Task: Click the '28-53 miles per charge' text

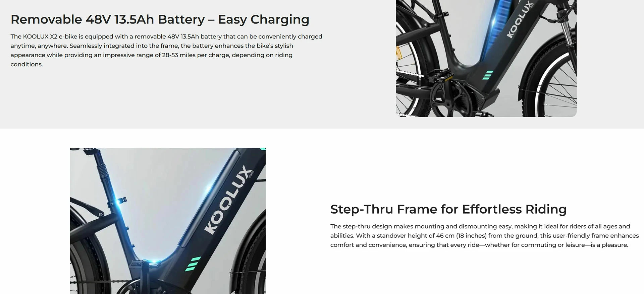Action: tap(196, 55)
